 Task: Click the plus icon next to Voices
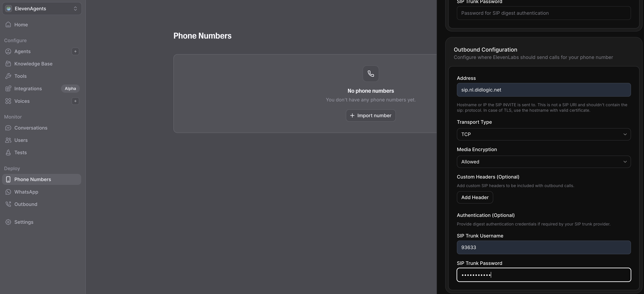pos(75,101)
